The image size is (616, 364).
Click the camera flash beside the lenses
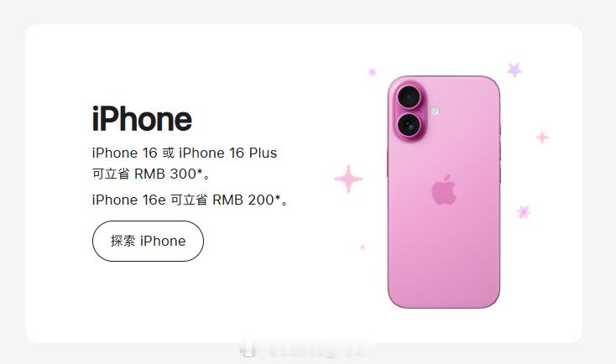[x=435, y=111]
